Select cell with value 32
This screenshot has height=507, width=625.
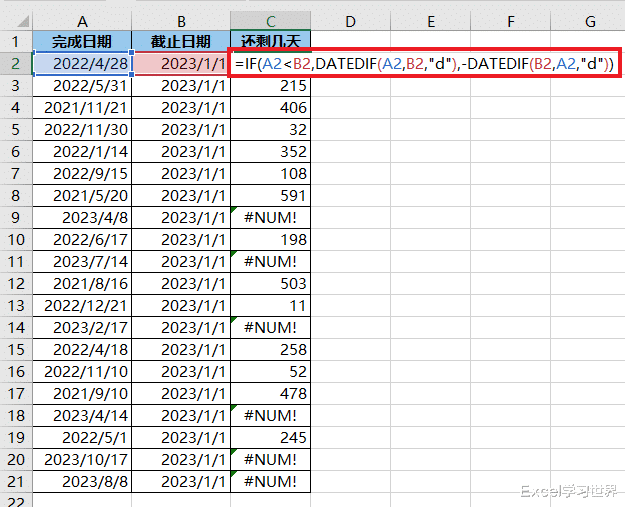click(x=271, y=130)
